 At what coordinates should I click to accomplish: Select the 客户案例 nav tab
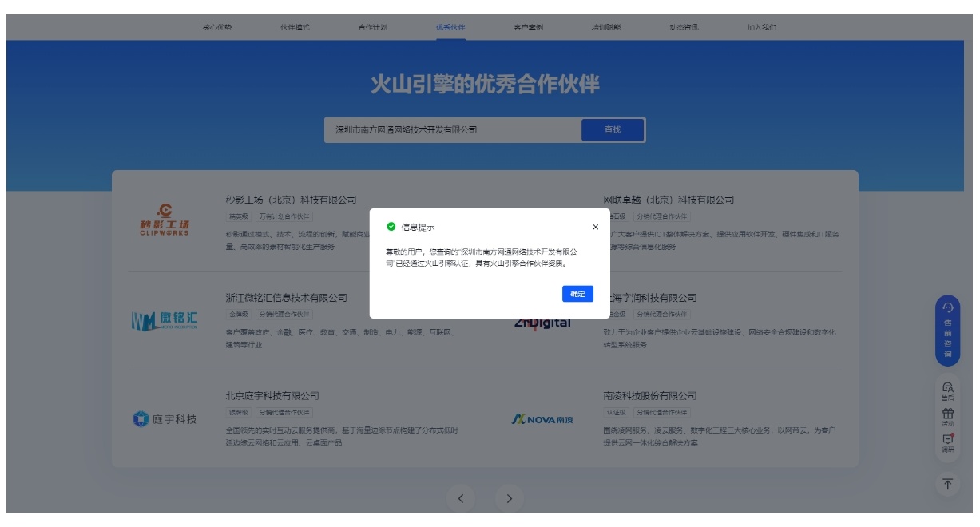click(x=528, y=27)
